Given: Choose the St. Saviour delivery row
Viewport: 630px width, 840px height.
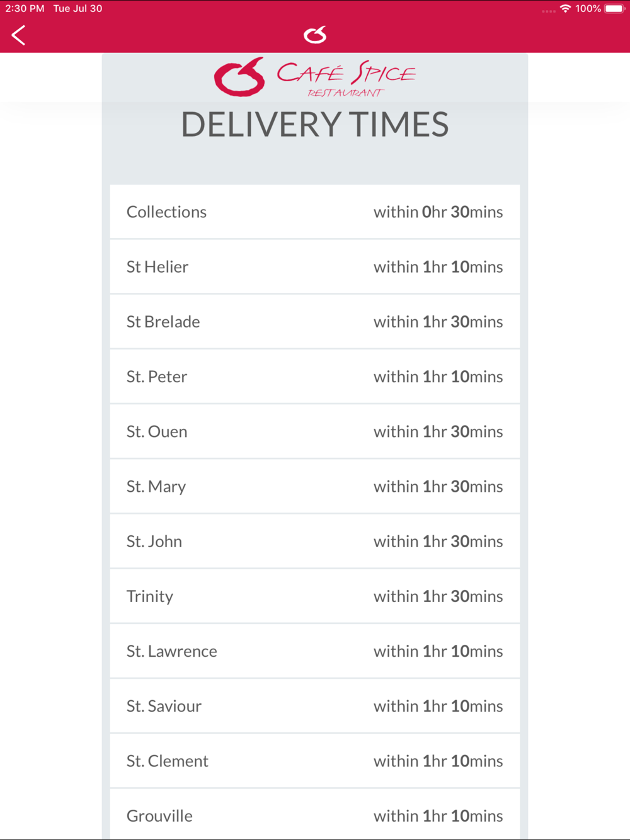Looking at the screenshot, I should pyautogui.click(x=314, y=706).
